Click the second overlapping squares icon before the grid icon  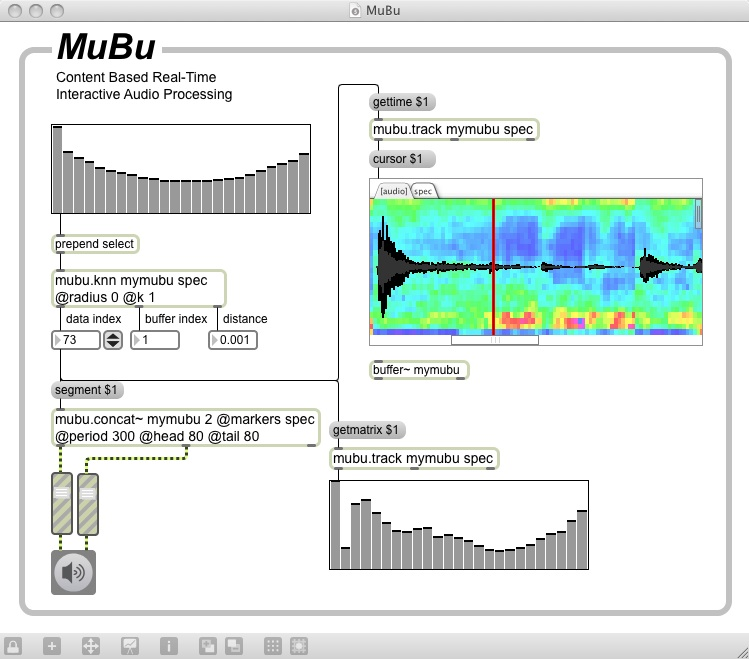(x=234, y=646)
